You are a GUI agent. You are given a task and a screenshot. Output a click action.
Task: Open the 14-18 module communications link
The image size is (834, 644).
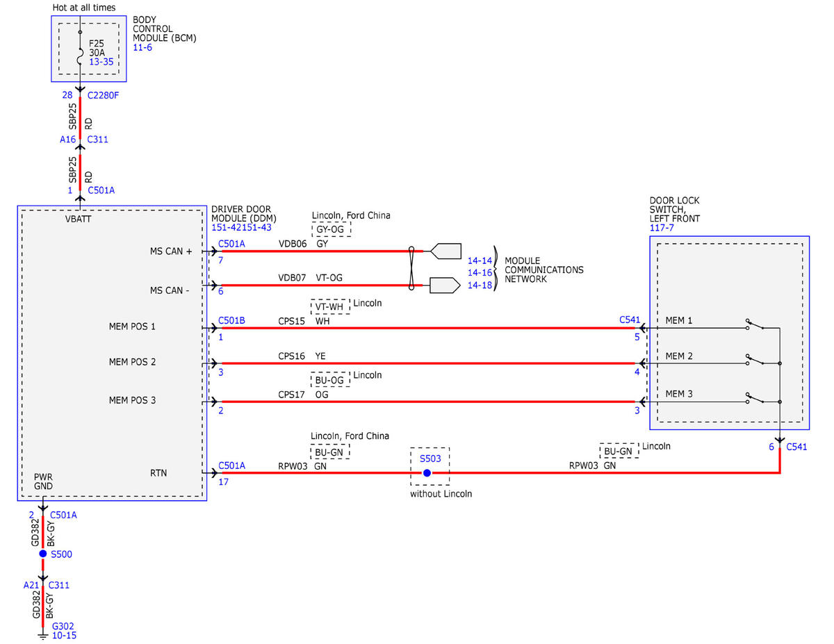click(480, 285)
